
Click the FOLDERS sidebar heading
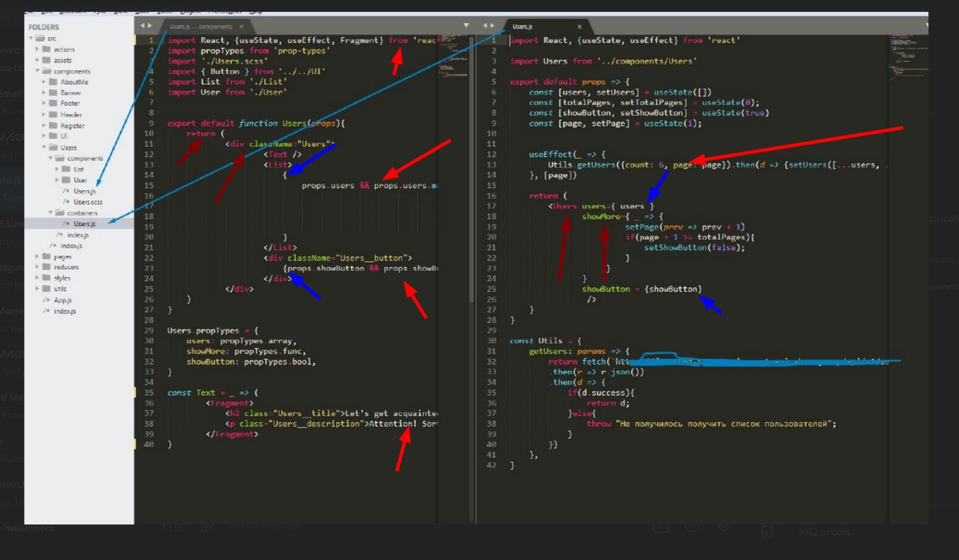(x=43, y=27)
